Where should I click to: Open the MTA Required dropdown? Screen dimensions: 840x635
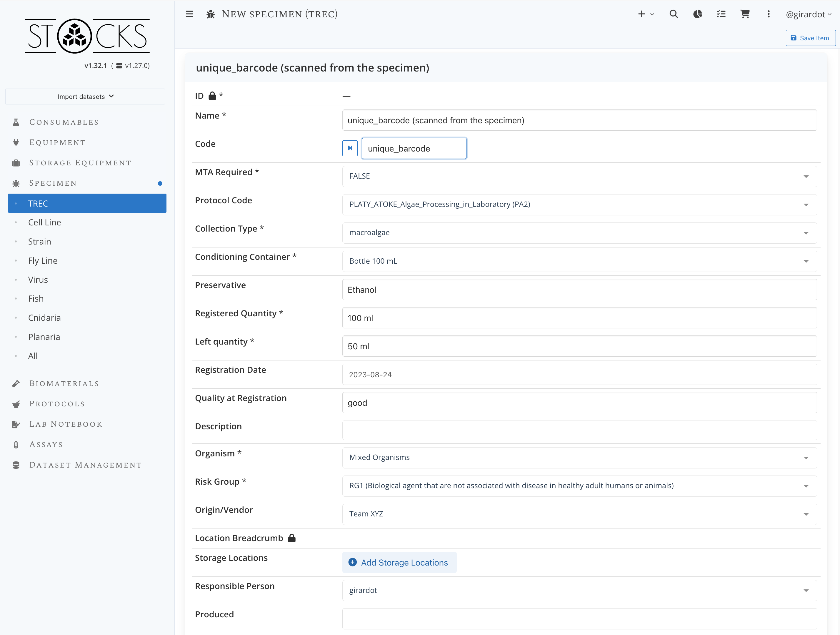click(x=579, y=176)
